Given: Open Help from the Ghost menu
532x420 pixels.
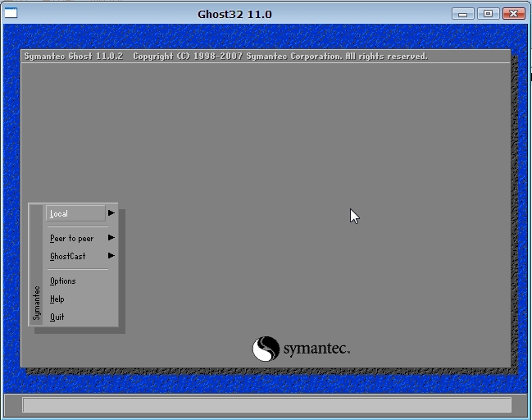Looking at the screenshot, I should (57, 299).
